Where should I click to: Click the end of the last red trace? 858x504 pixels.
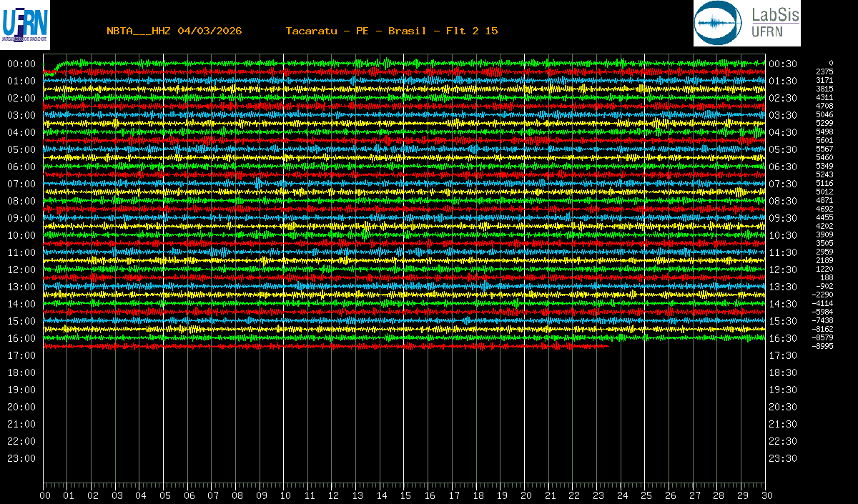608,346
